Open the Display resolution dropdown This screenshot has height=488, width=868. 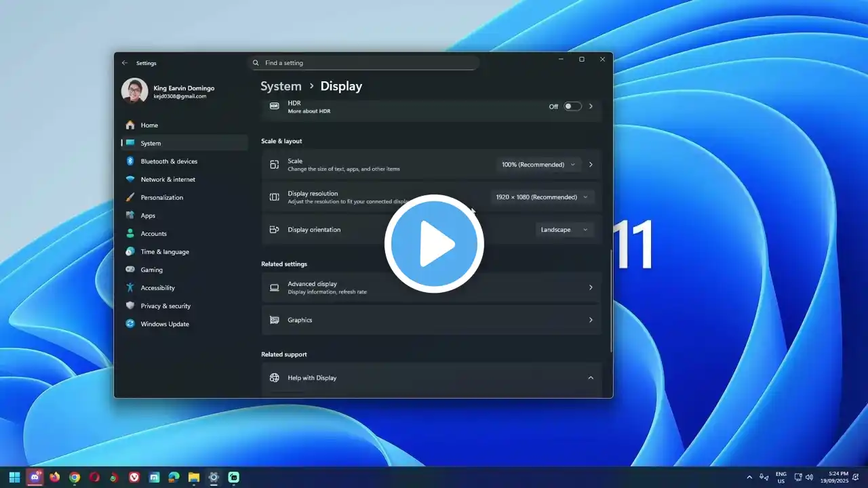point(541,197)
